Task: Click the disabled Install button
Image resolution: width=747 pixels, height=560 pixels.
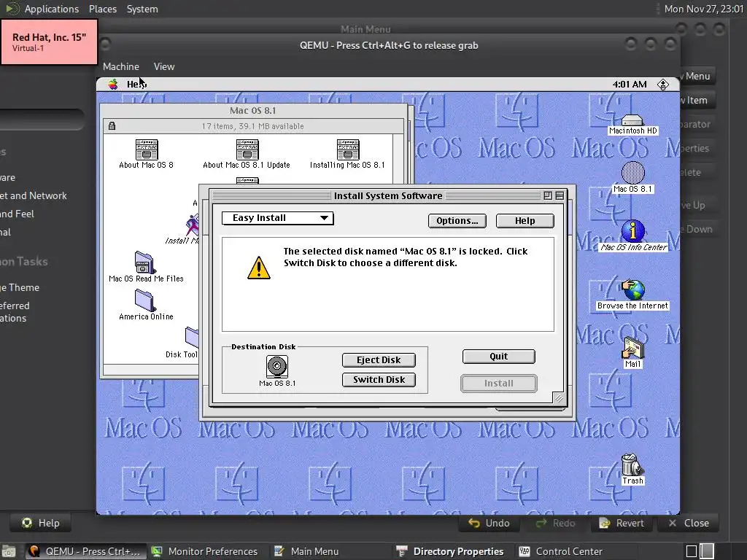Action: coord(498,384)
